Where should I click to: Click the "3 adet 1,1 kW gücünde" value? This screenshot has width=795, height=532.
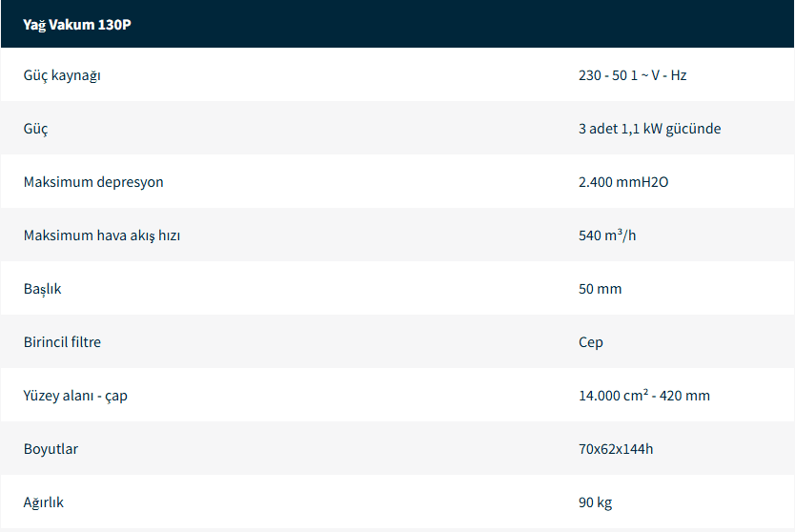649,129
